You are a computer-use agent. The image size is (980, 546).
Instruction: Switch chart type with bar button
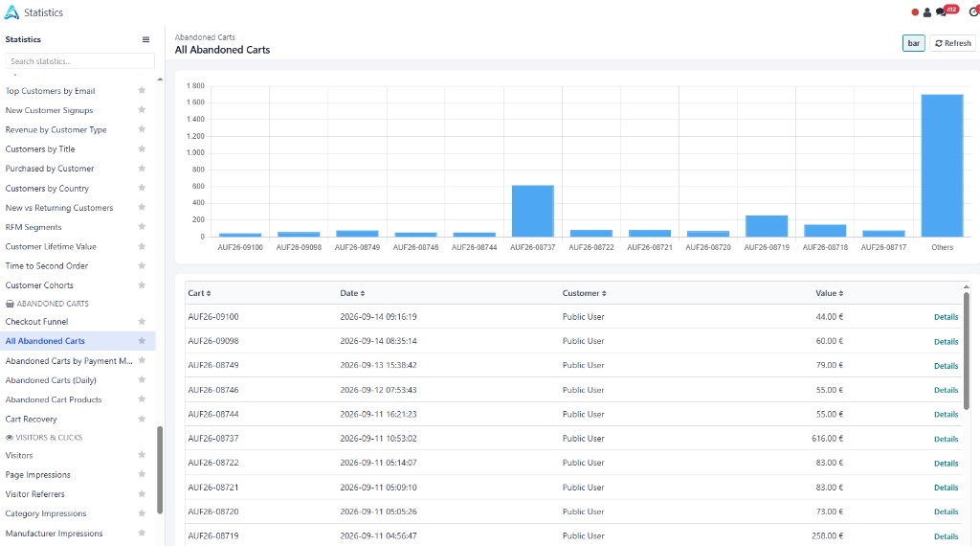point(913,43)
